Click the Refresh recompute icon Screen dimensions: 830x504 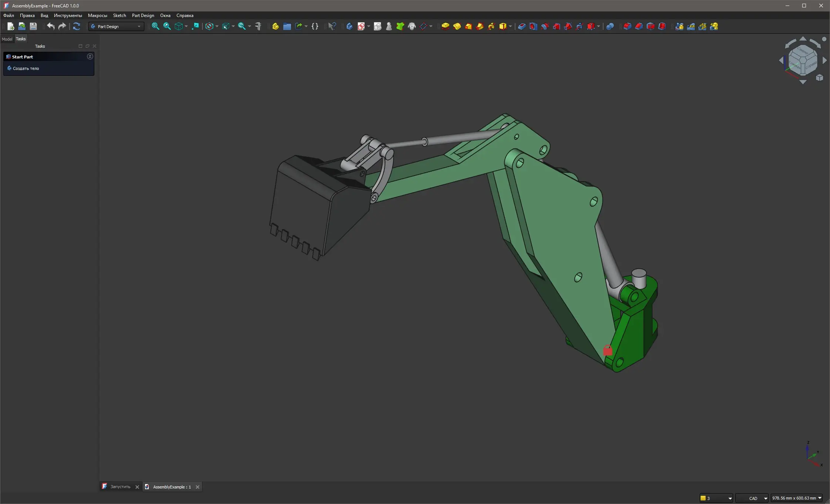pyautogui.click(x=77, y=26)
